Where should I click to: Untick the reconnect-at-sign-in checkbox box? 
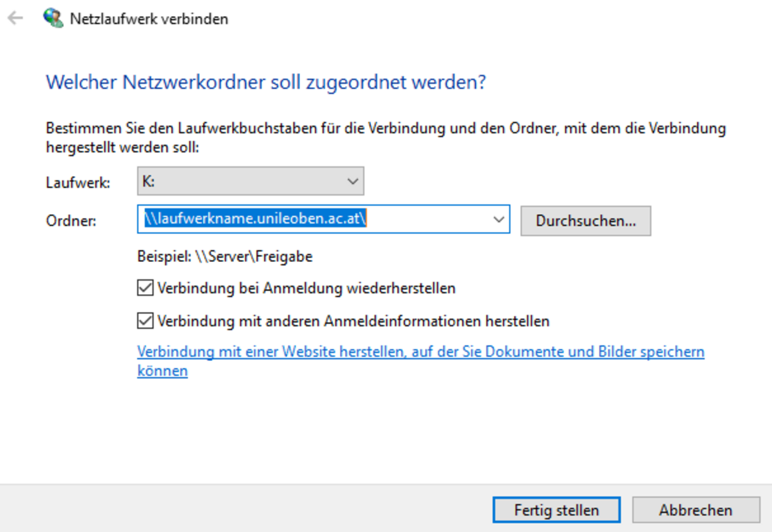click(145, 289)
